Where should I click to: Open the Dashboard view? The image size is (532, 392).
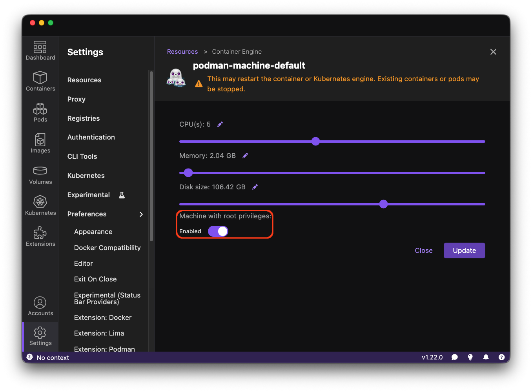point(40,51)
